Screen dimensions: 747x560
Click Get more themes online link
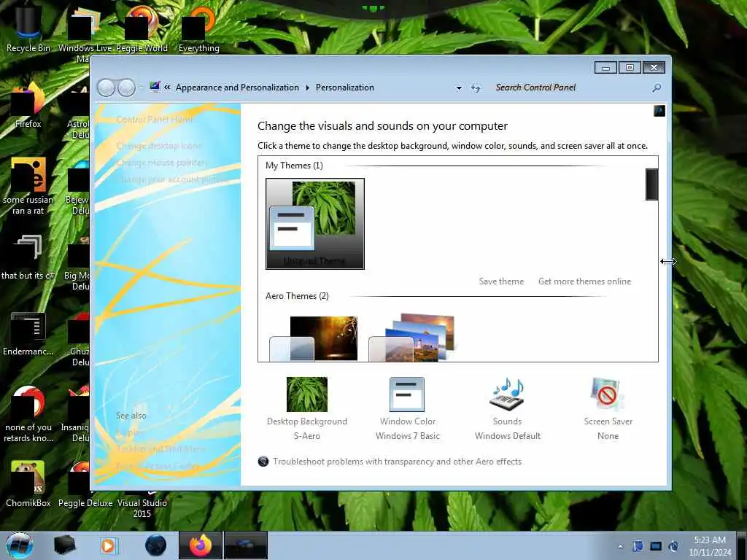(x=584, y=281)
